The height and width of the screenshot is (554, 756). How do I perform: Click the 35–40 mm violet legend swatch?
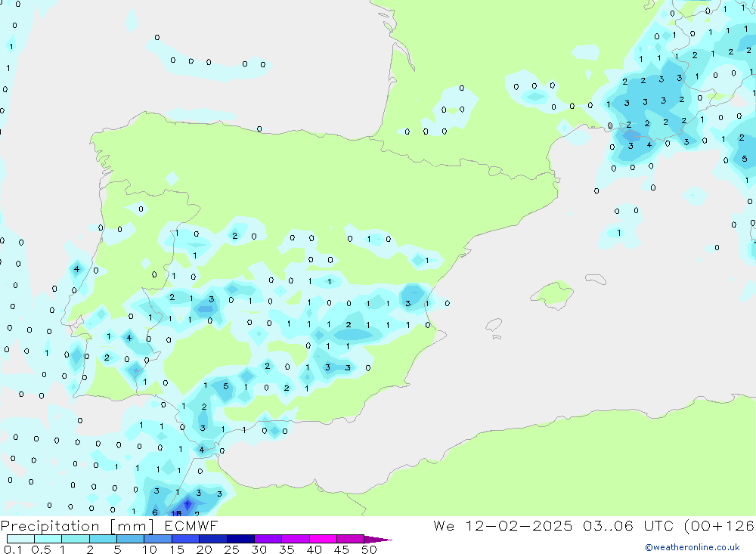[296, 539]
